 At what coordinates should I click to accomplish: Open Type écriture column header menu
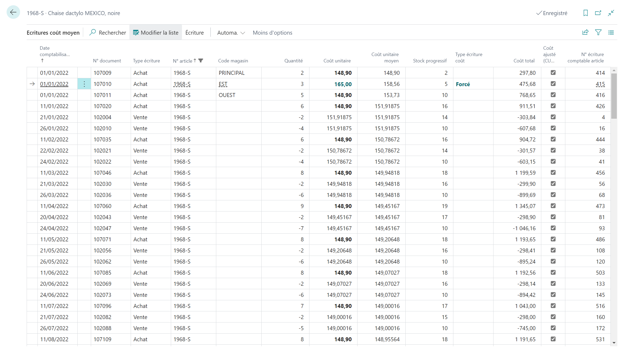pyautogui.click(x=146, y=61)
